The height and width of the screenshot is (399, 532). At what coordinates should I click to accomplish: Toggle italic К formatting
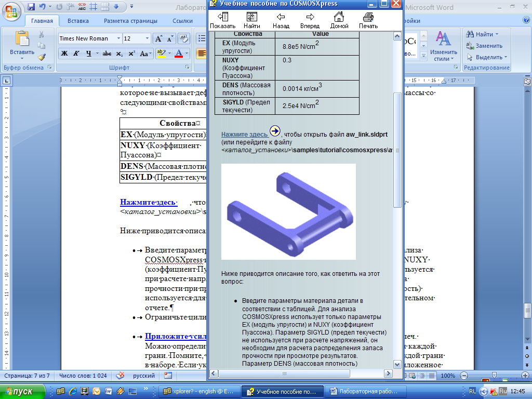pyautogui.click(x=76, y=54)
